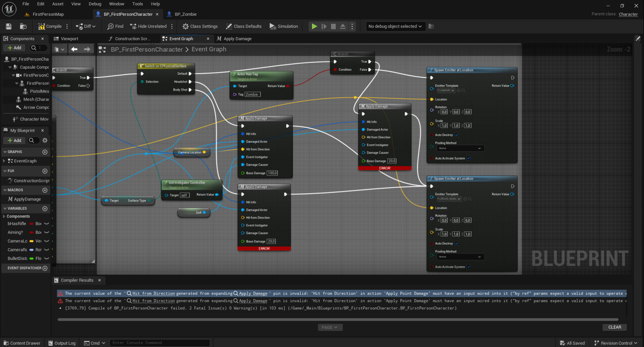Open Class Settings

200,26
